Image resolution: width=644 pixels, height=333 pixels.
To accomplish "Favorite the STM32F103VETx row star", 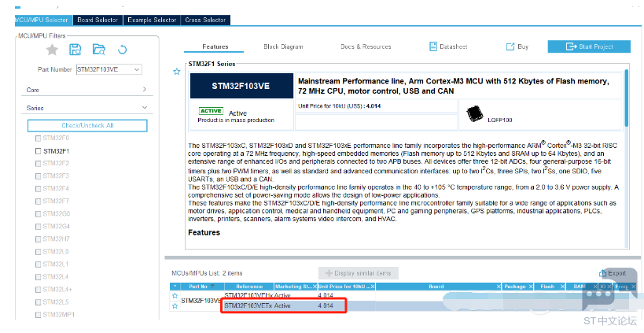I will pos(175,306).
